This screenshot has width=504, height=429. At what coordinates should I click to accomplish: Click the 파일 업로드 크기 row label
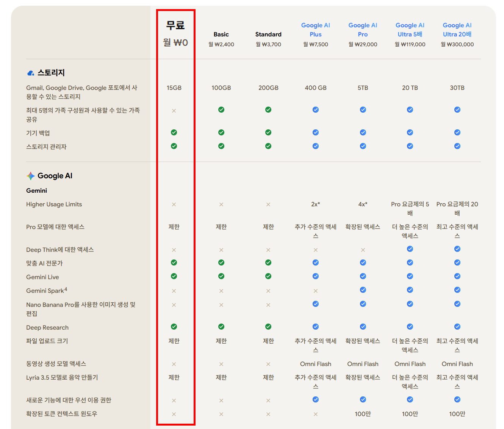coord(47,341)
